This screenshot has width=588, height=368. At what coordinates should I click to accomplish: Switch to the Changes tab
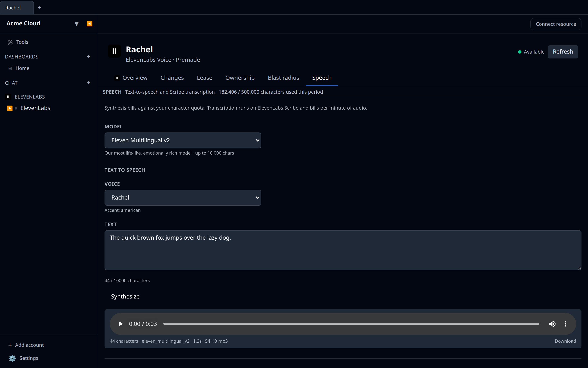tap(172, 78)
